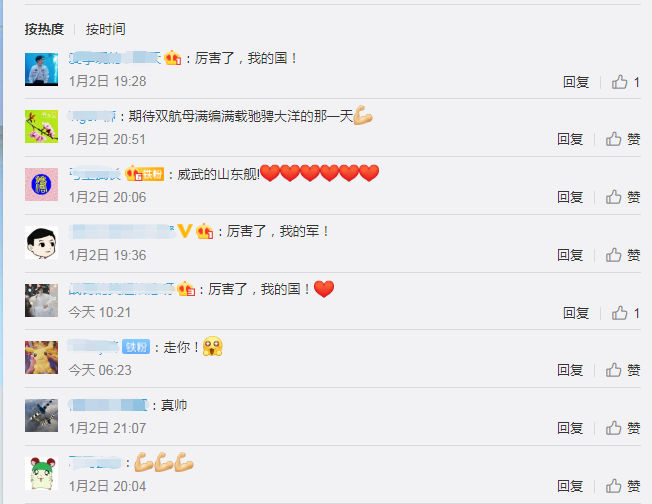
Task: Like the 真帅 comment
Action: [622, 427]
